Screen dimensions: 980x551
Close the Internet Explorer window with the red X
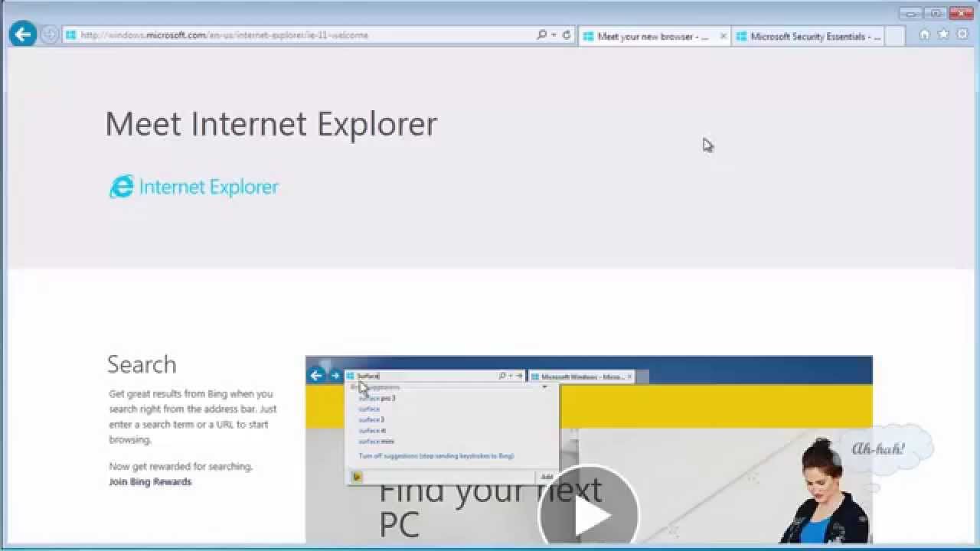pyautogui.click(x=961, y=13)
